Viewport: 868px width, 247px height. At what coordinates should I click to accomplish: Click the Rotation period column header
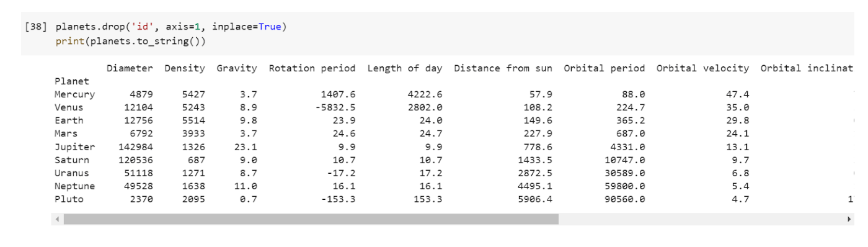coord(312,68)
